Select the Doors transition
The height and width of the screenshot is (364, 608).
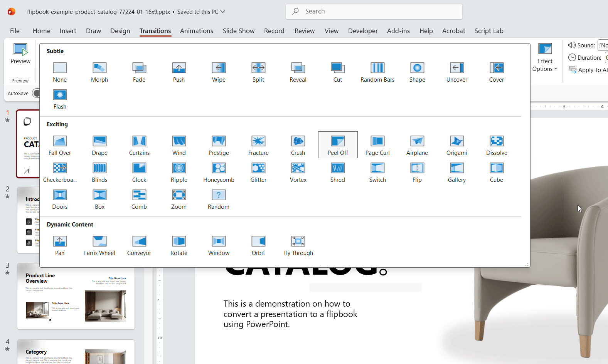[x=60, y=199]
